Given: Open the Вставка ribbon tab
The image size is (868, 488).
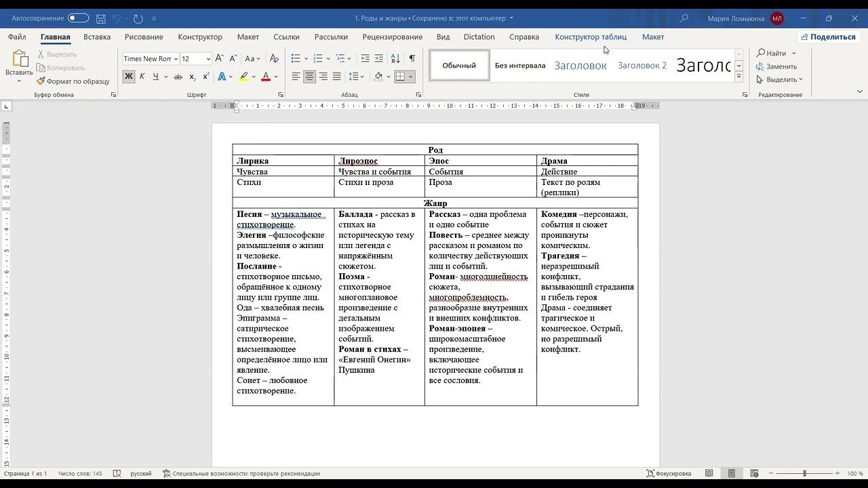Looking at the screenshot, I should pos(97,37).
